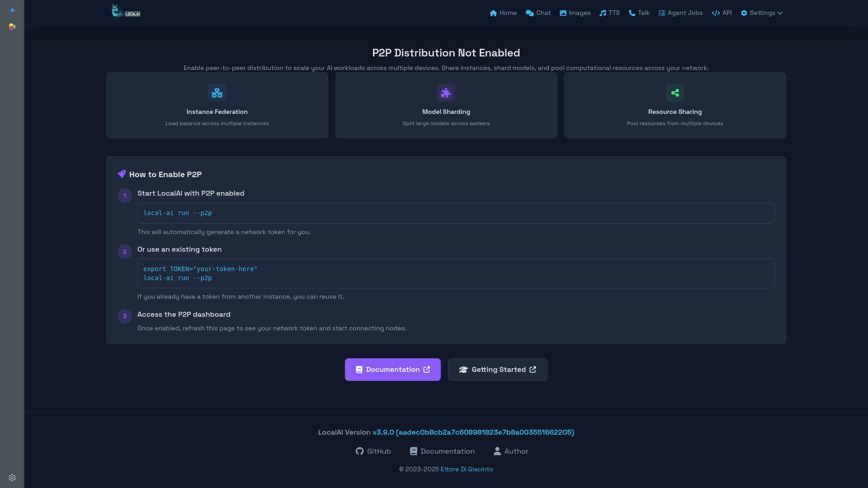Click 'Or use an existing token' step title
This screenshot has height=488, width=868.
(x=179, y=249)
